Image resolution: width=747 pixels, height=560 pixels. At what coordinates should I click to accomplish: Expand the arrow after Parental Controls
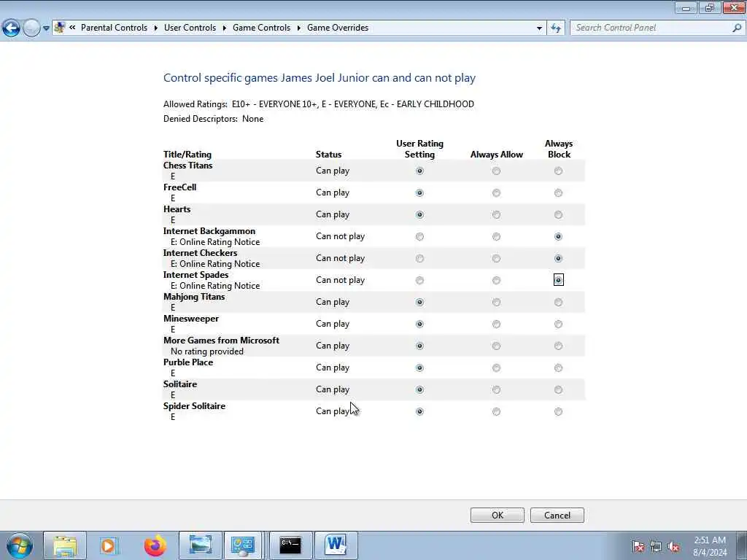click(x=156, y=28)
